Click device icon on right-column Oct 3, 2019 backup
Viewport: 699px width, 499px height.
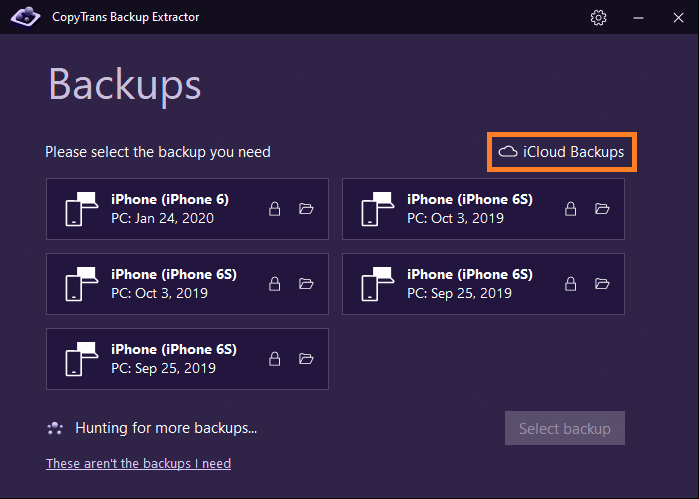click(378, 209)
